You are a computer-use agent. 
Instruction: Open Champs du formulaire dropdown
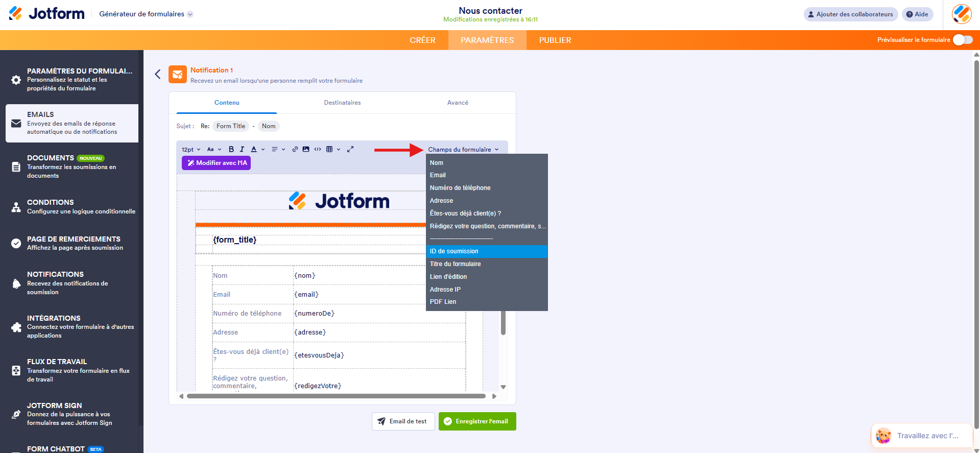pyautogui.click(x=463, y=150)
